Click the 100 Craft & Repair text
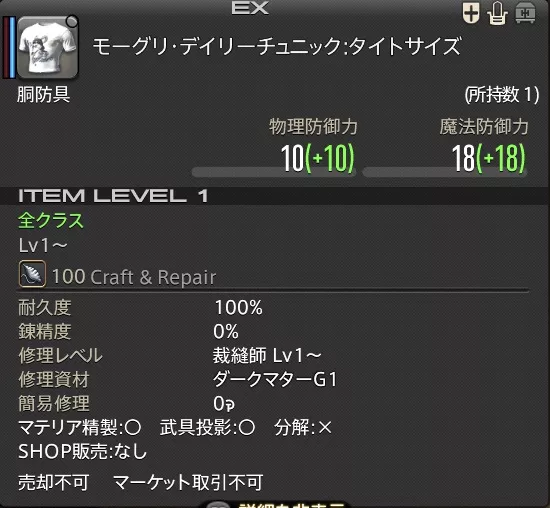The width and height of the screenshot is (550, 508). click(x=134, y=277)
